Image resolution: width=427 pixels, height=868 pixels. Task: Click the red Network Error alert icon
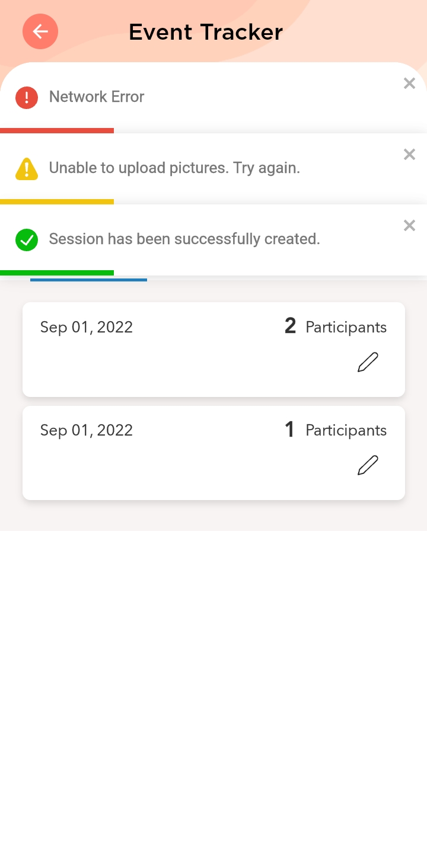pos(27,97)
